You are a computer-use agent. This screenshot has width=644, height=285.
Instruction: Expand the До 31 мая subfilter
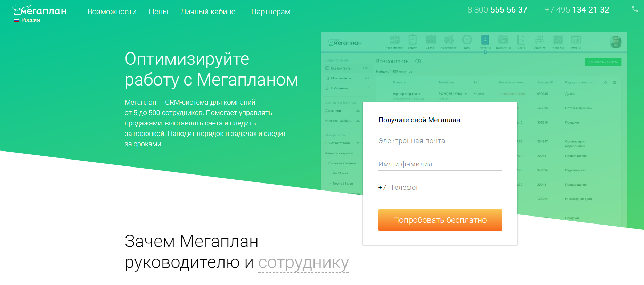point(331,173)
